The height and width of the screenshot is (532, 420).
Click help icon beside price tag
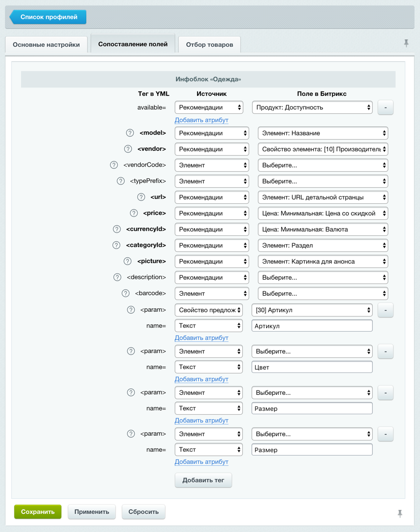(x=134, y=213)
